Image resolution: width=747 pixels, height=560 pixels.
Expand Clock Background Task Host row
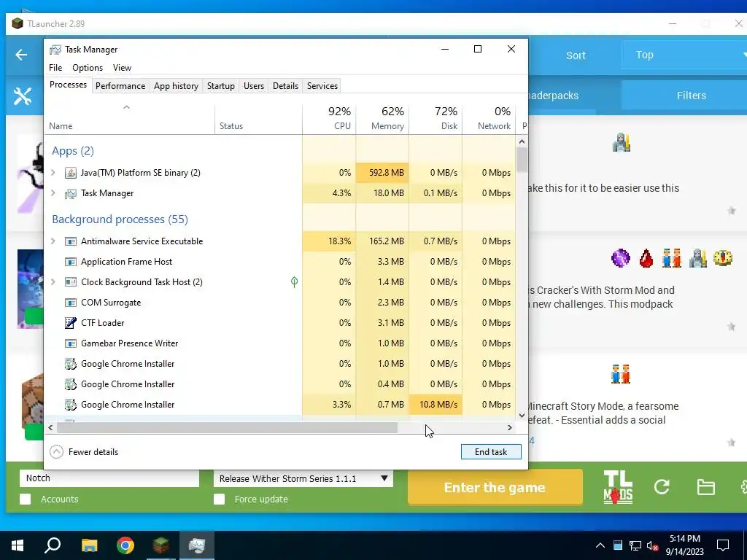click(x=53, y=282)
